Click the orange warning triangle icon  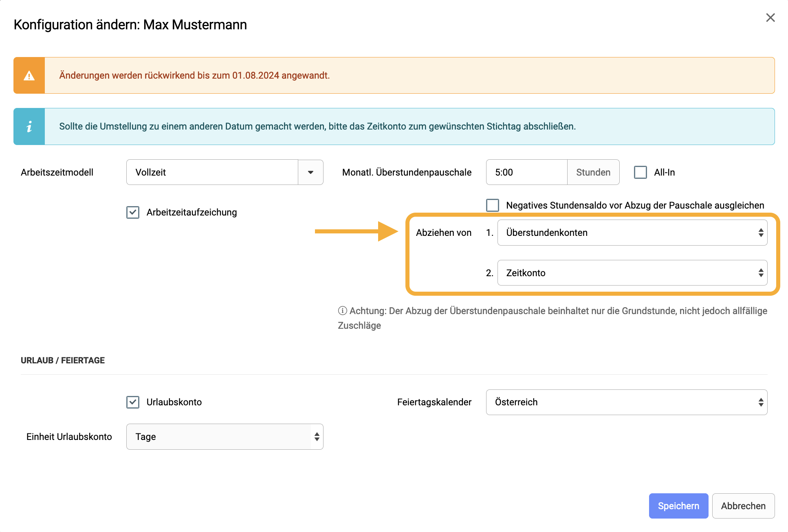[29, 76]
